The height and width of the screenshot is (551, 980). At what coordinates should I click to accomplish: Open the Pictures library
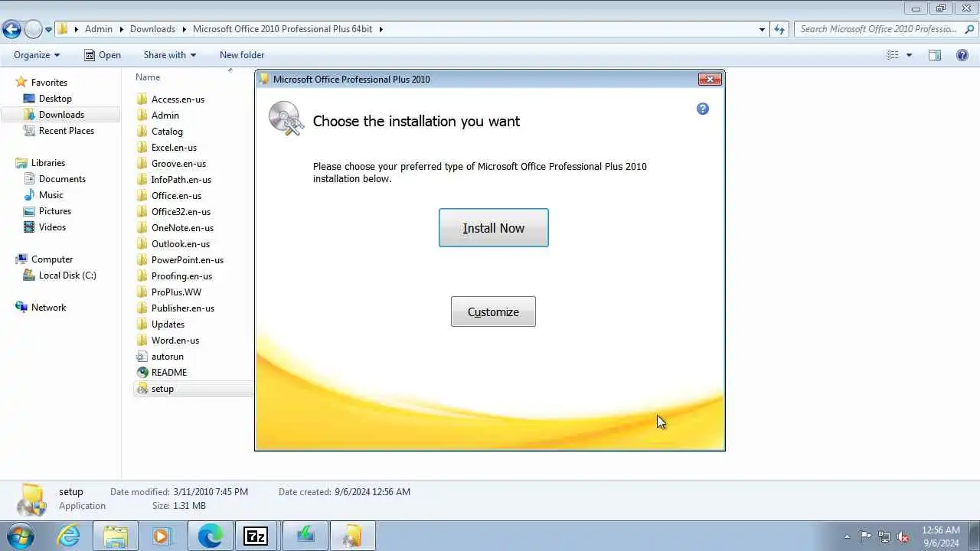click(x=55, y=211)
